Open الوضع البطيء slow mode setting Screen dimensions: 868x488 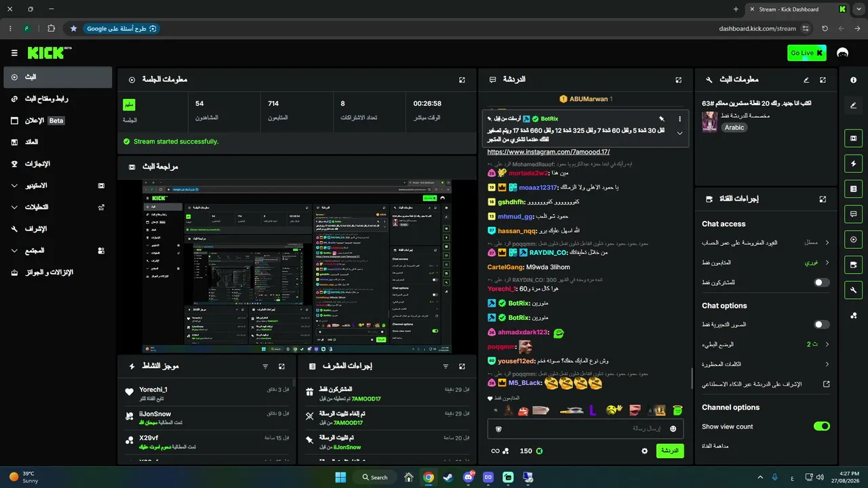[766, 344]
